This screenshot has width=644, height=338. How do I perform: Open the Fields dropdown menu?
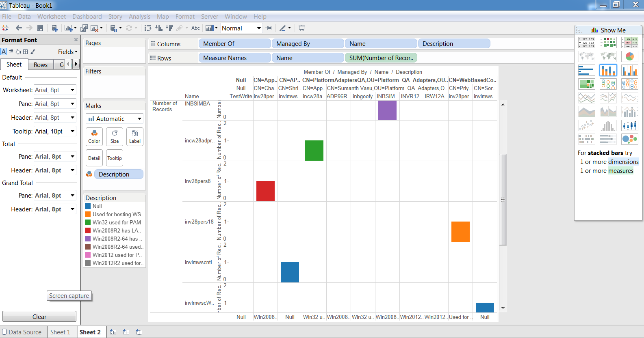(x=67, y=52)
